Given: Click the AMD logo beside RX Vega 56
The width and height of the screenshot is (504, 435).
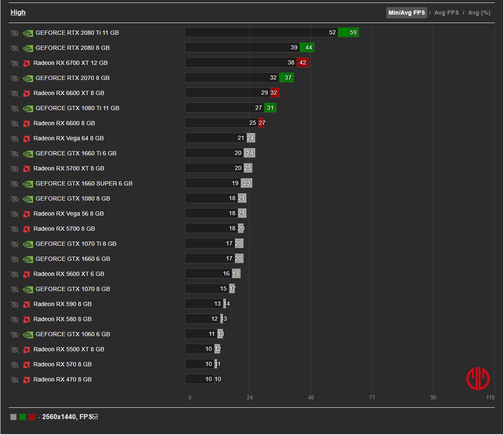Looking at the screenshot, I should coord(26,214).
